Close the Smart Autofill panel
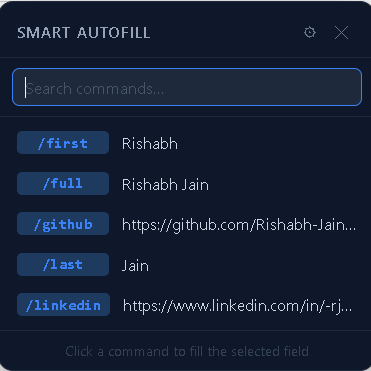This screenshot has width=371, height=371. (341, 32)
